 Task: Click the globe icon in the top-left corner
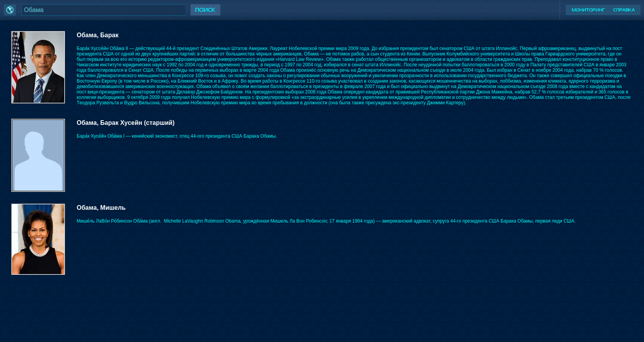click(x=10, y=10)
